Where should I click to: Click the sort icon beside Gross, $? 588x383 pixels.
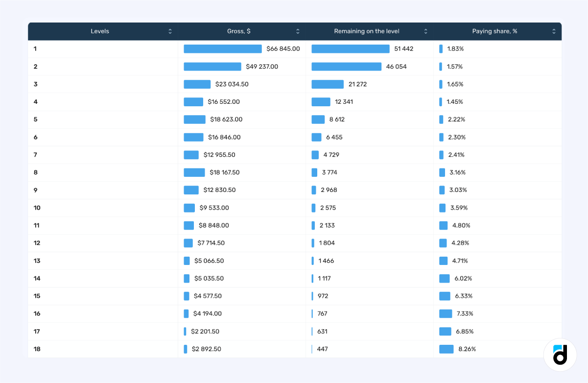pos(297,31)
